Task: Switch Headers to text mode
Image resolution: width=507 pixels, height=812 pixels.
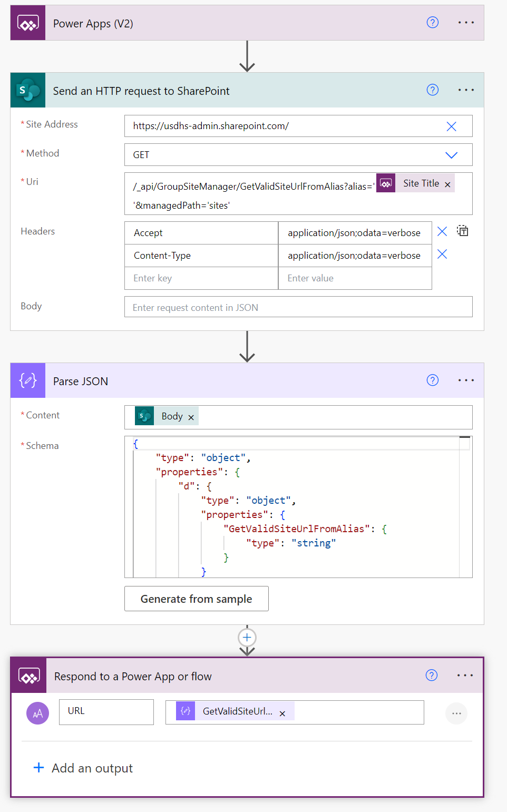Action: point(462,231)
